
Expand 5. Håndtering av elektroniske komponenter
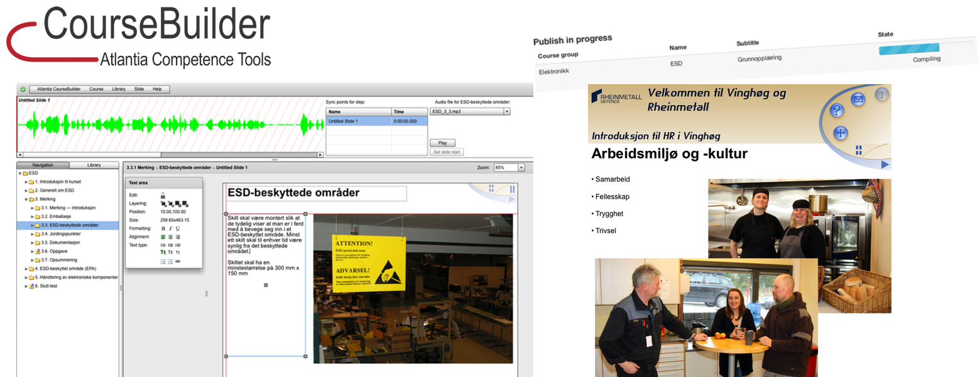click(26, 277)
